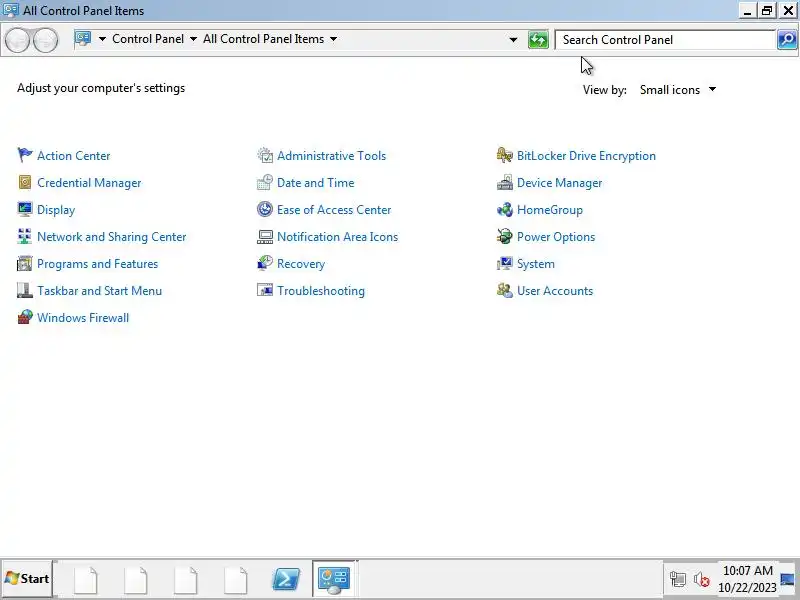Open the View by Small icons dropdown

coord(678,90)
